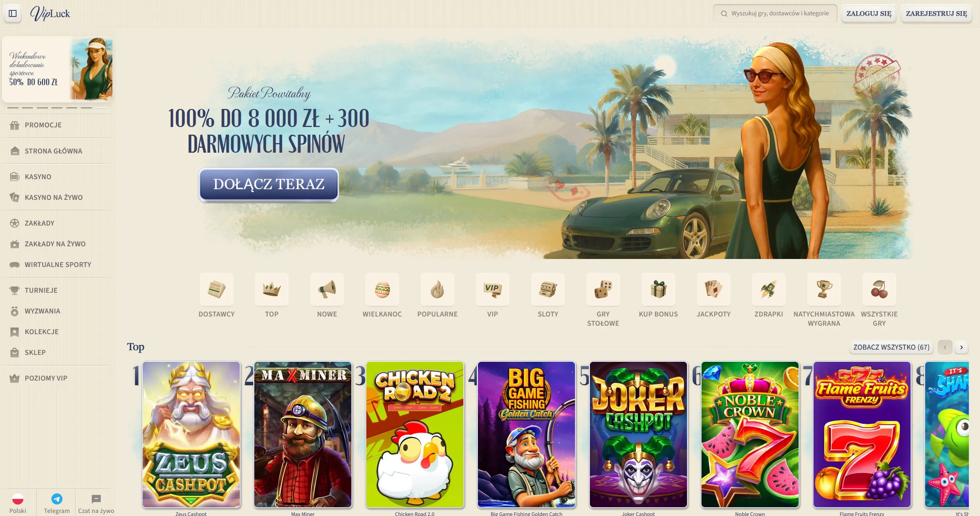Select the Gry Stołowe dice icon

603,289
